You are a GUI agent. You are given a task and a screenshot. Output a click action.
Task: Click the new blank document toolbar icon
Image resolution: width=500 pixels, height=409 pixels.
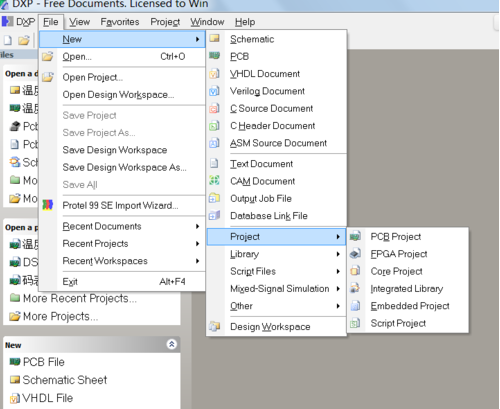8,40
